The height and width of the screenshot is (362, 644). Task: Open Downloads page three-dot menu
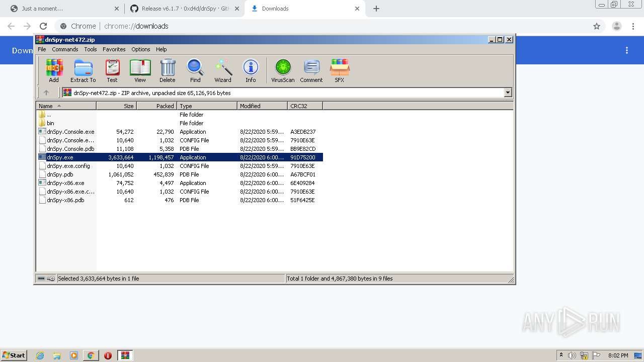[x=627, y=50]
